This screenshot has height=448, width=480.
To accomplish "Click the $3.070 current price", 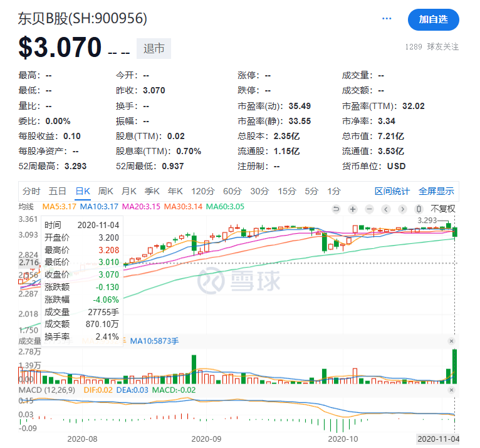I will point(60,47).
